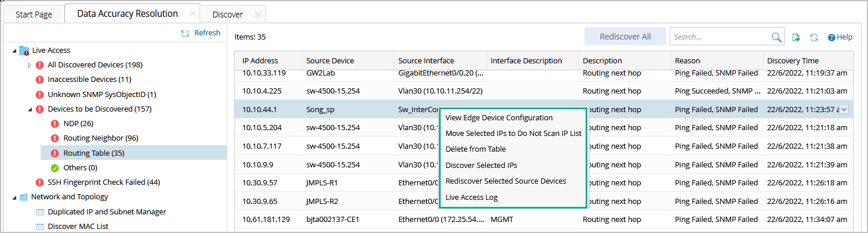Select Live Access Log from the context menu
Screen dimensions: 868x233
pos(471,198)
